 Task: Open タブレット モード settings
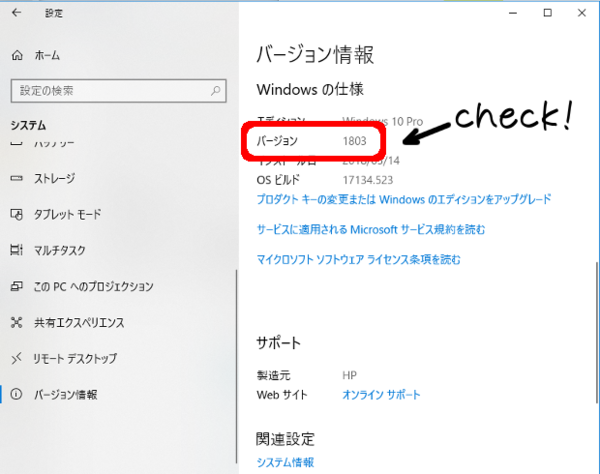tap(67, 214)
